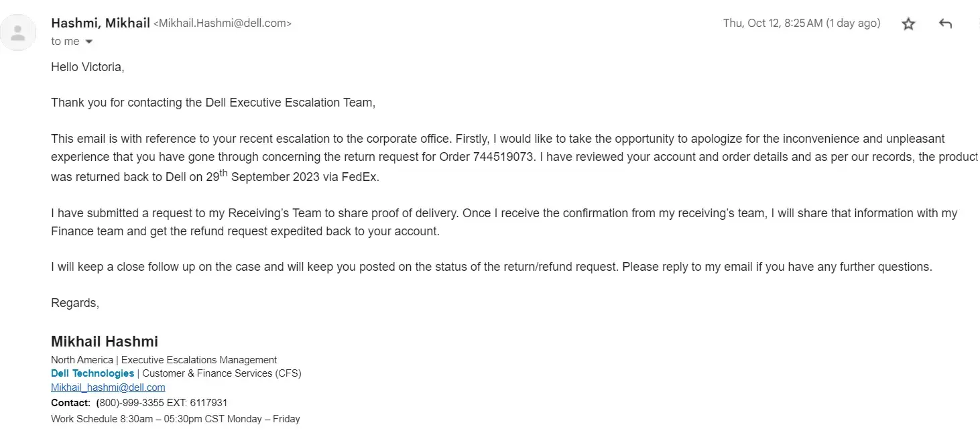Star this email from Mikhail Hashmi
Screen dimensions: 980x433
click(908, 24)
